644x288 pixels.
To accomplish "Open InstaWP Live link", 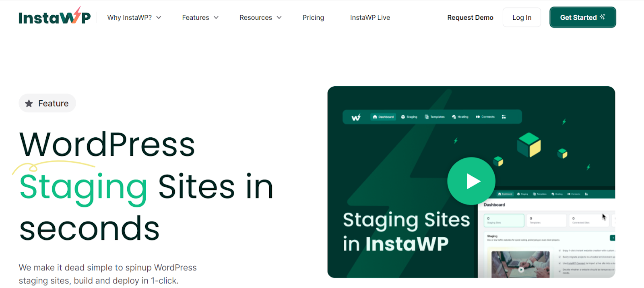I will [370, 18].
